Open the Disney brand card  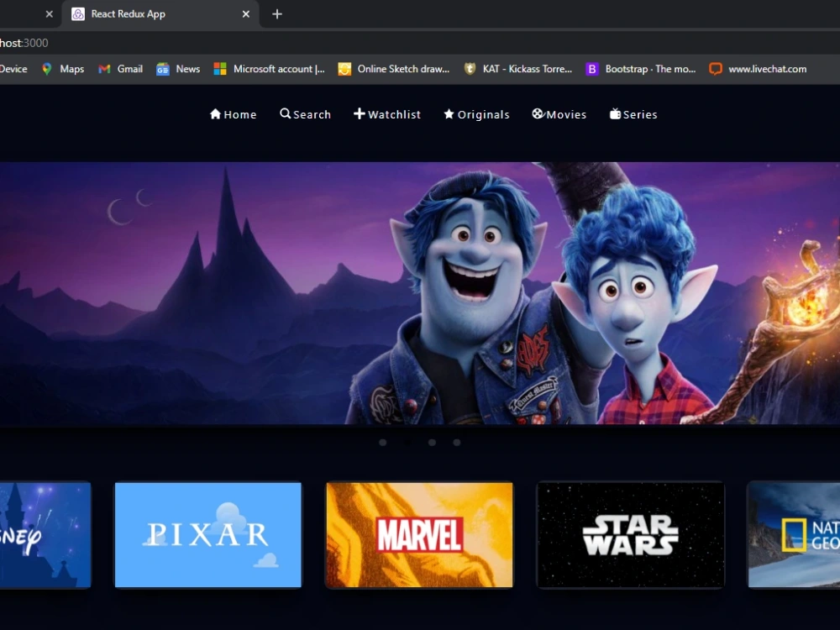tap(45, 534)
